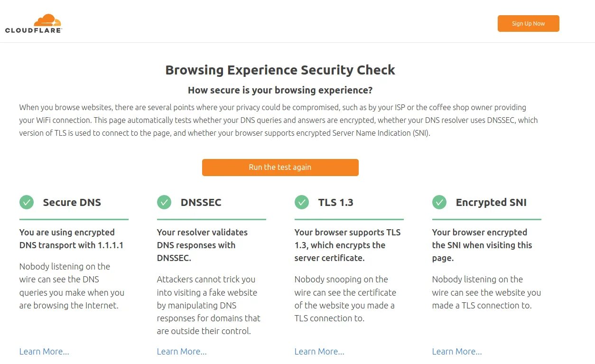
Task: Click the green checkmark beside DNSSEC
Action: [164, 202]
